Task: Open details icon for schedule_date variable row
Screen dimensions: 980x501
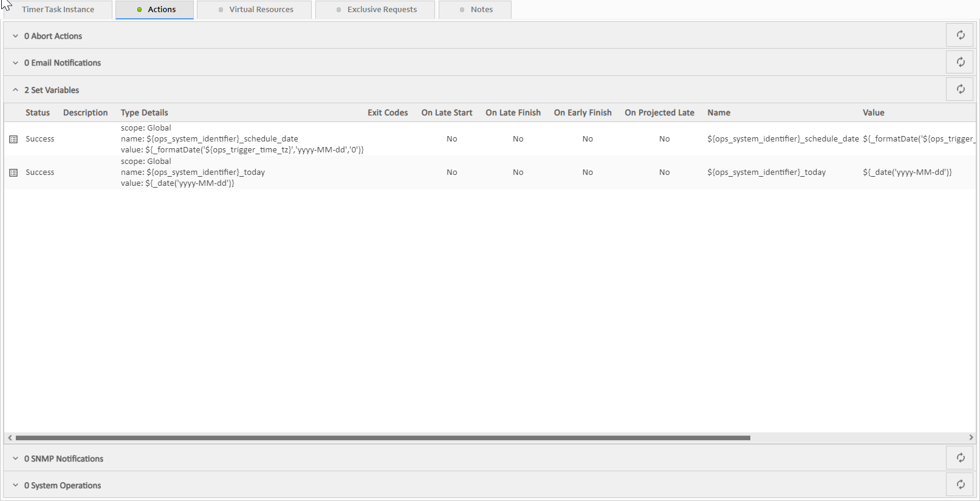Action: tap(13, 139)
